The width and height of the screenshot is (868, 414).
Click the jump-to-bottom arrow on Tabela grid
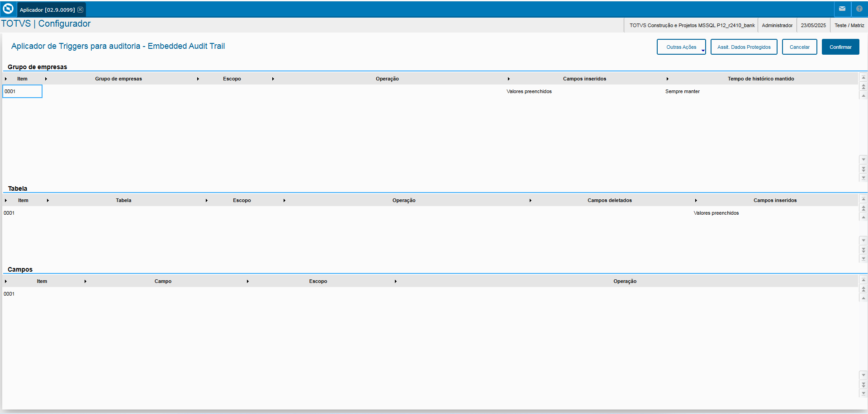coord(863,258)
